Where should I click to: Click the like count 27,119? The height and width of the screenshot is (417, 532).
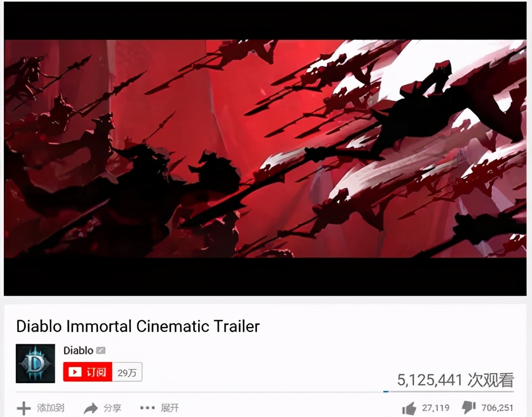click(436, 407)
